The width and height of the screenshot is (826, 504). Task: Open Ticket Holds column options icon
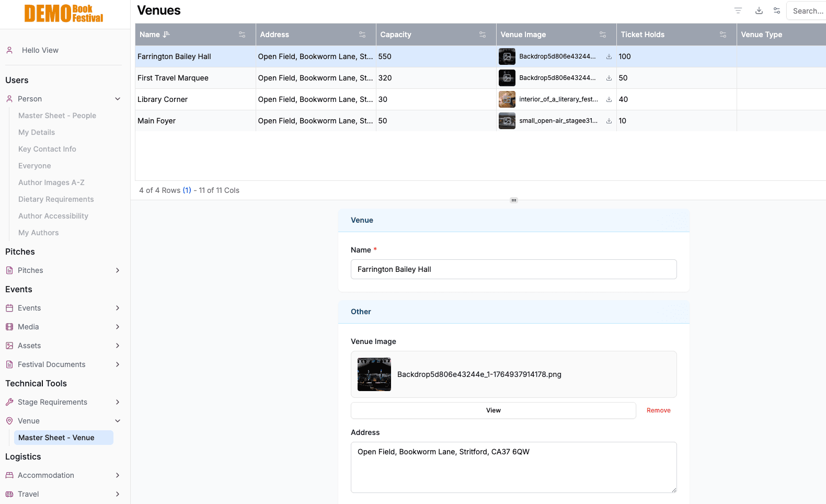(x=722, y=35)
